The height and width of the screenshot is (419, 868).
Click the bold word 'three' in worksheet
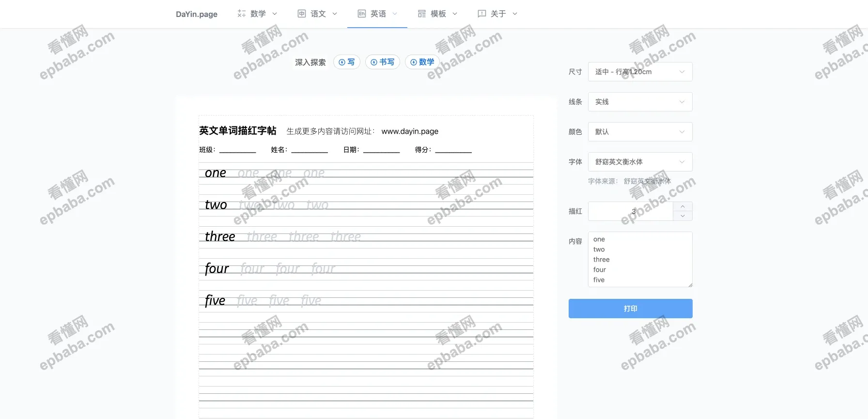[x=220, y=236]
